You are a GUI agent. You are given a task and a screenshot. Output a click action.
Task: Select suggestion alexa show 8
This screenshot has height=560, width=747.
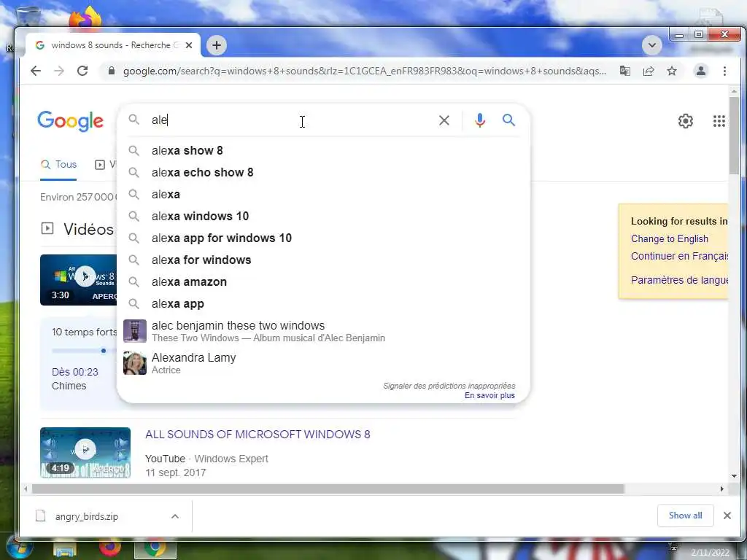(323, 150)
